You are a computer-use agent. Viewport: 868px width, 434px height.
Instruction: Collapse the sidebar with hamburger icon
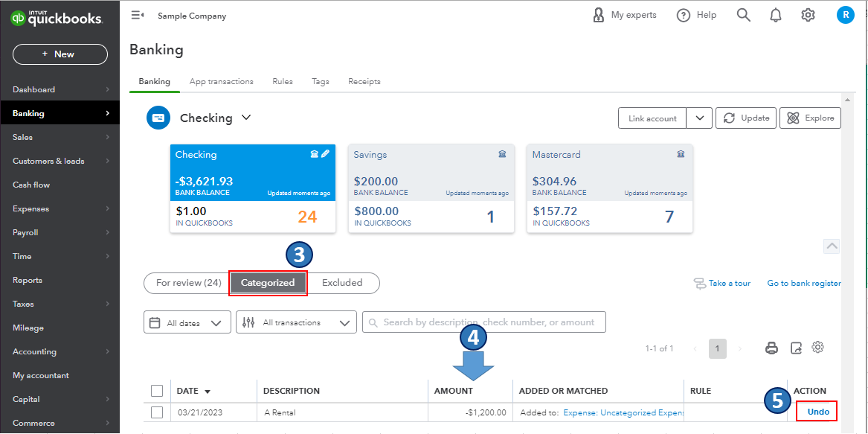click(137, 15)
